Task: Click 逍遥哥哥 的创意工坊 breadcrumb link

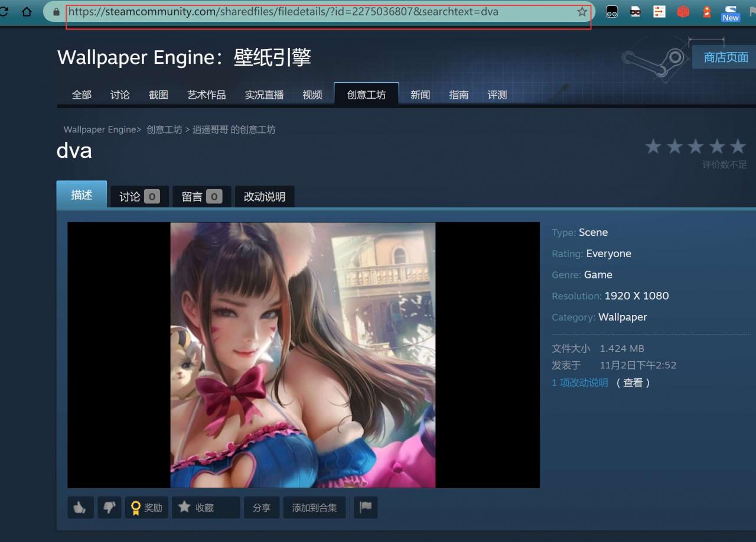Action: 234,129
